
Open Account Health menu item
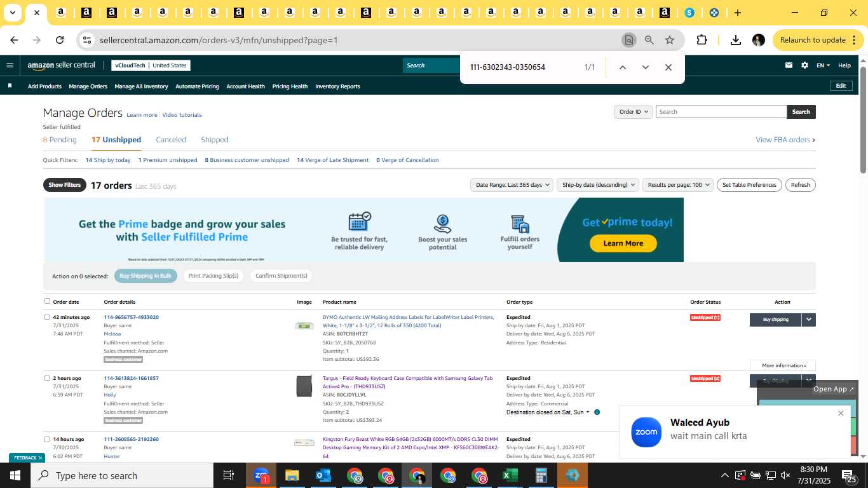tap(245, 86)
